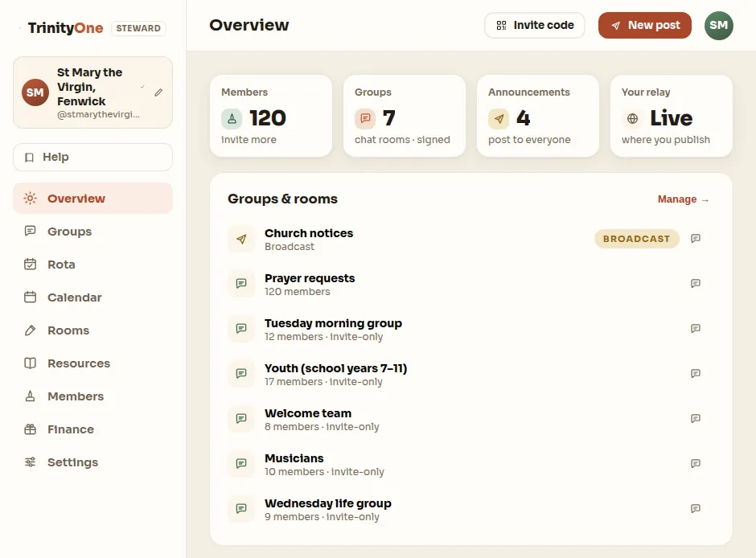Create a New post
This screenshot has width=756, height=558.
click(645, 26)
